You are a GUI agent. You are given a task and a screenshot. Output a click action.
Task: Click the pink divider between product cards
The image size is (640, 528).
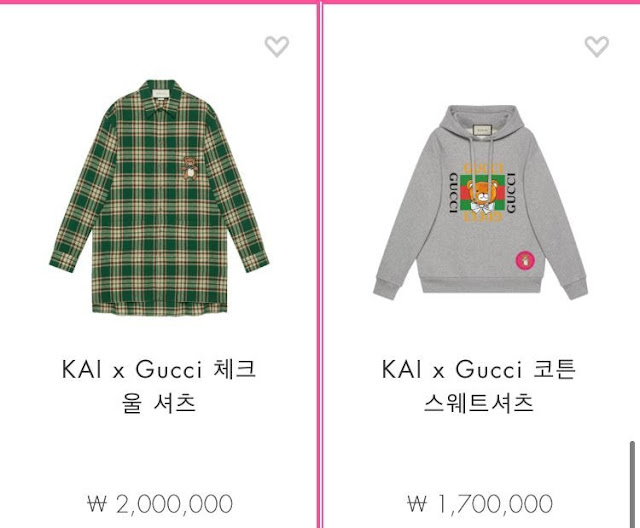(320, 265)
